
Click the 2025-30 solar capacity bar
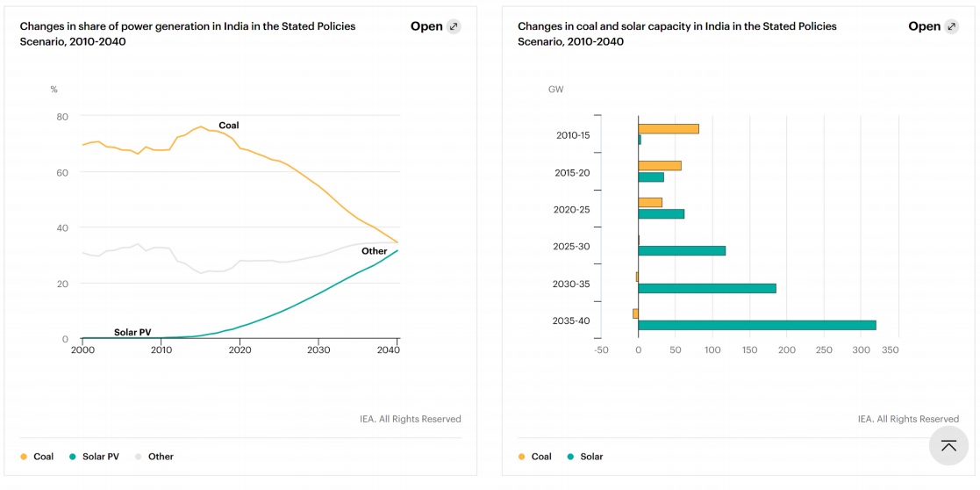(682, 250)
